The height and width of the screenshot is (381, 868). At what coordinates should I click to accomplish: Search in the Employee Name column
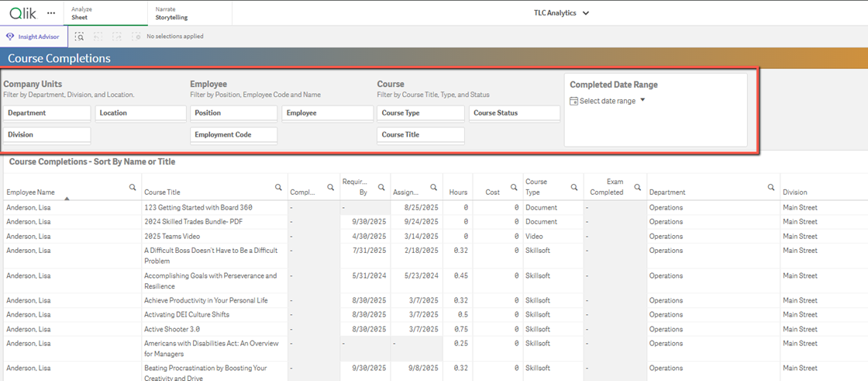[133, 187]
